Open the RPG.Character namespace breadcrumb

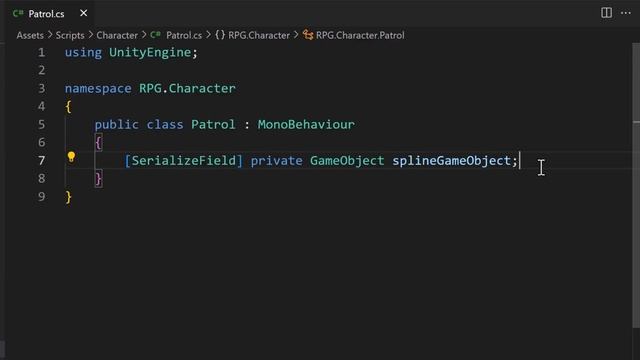259,35
